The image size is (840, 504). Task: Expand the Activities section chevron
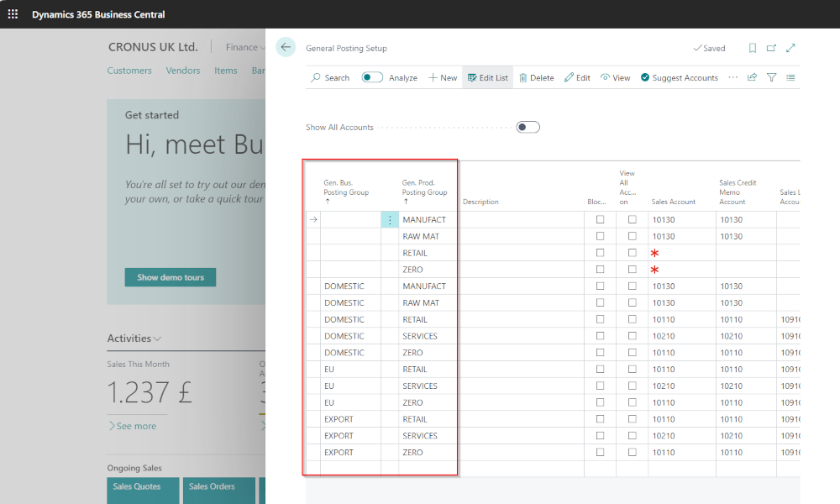point(157,339)
